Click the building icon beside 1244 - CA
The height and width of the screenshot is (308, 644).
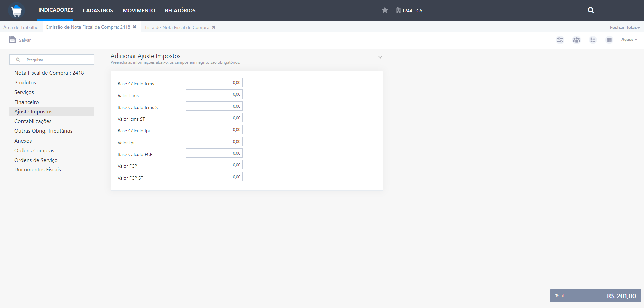tap(398, 10)
